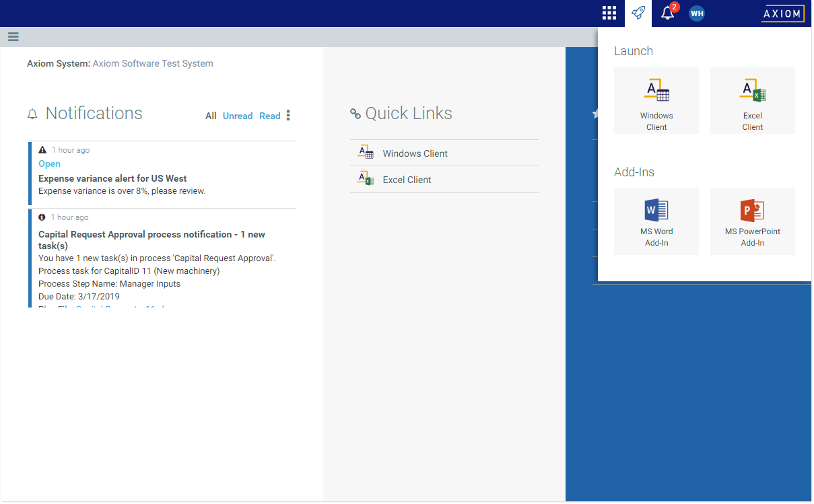Screen dimensions: 814x504
Task: Open the WH user profile avatar
Action: pos(697,13)
